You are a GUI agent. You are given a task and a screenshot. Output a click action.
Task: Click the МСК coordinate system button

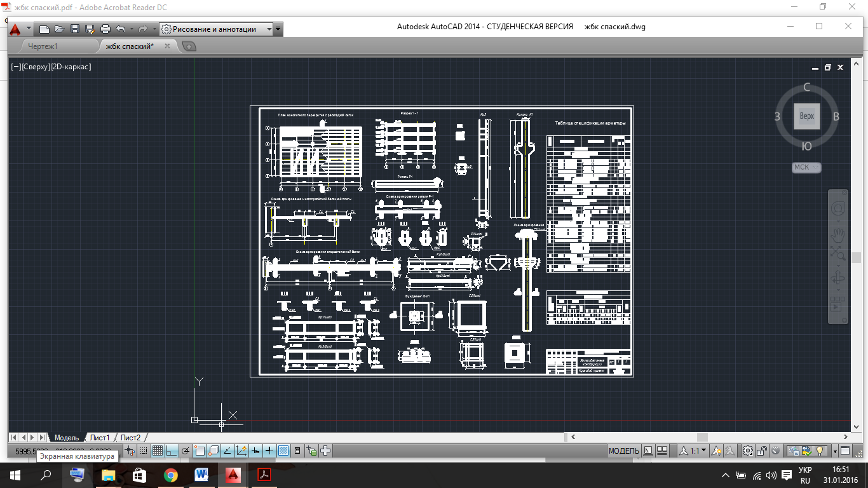[x=806, y=168]
